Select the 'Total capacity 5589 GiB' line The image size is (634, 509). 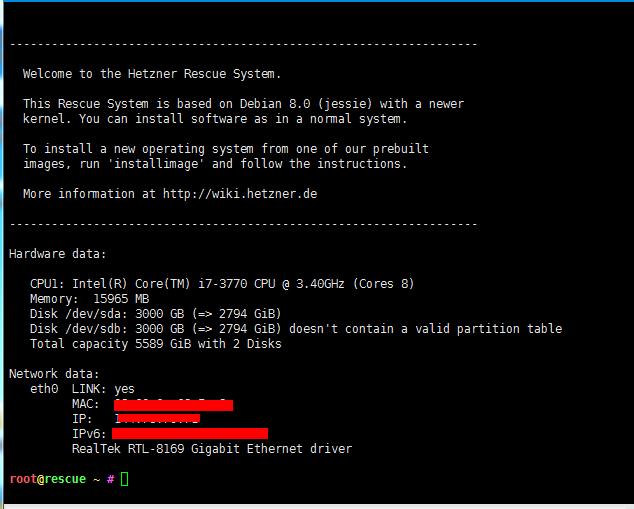point(156,344)
